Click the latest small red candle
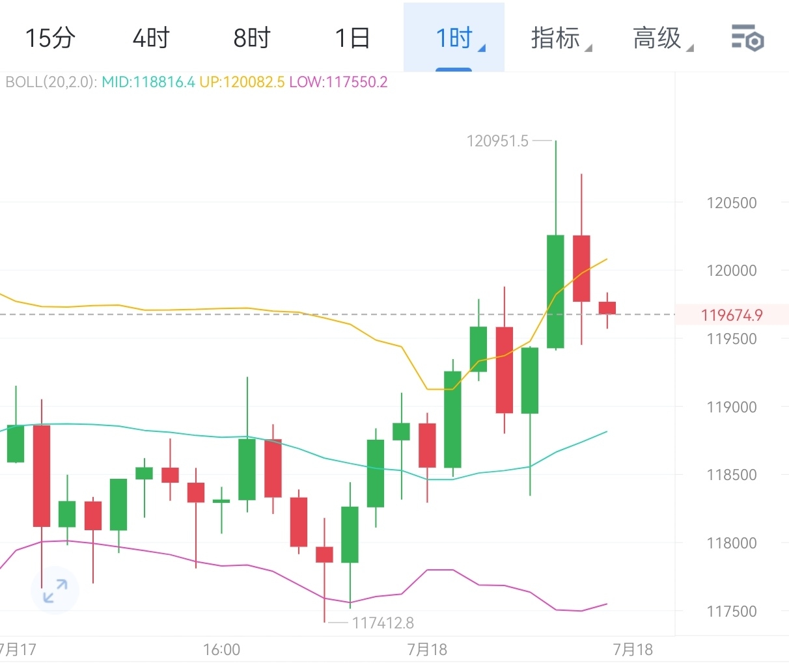 (607, 308)
